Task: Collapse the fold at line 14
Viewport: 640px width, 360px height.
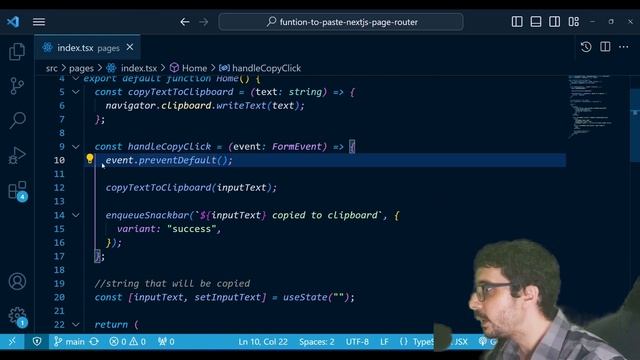Action: coord(76,215)
